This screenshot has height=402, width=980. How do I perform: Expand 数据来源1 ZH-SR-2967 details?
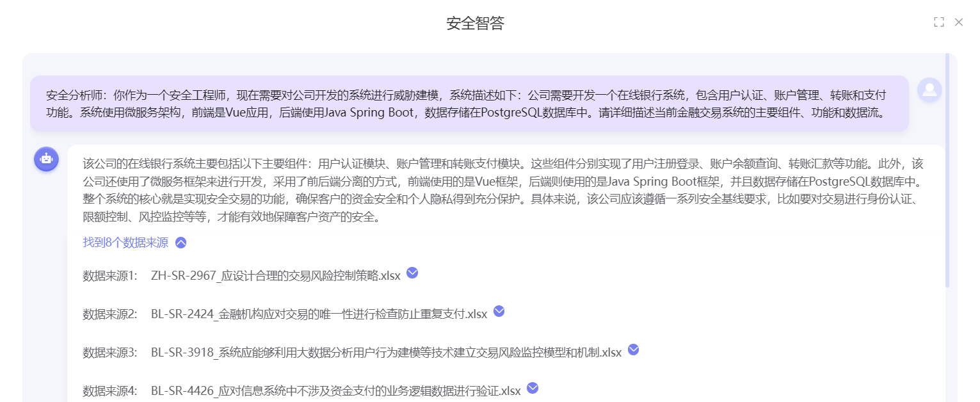click(x=412, y=273)
